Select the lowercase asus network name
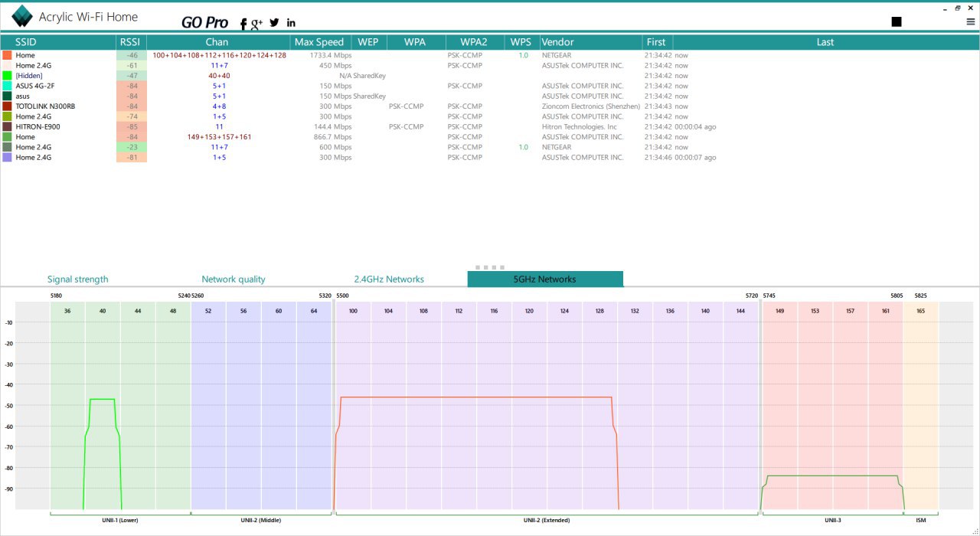The width and height of the screenshot is (980, 536). (x=23, y=96)
